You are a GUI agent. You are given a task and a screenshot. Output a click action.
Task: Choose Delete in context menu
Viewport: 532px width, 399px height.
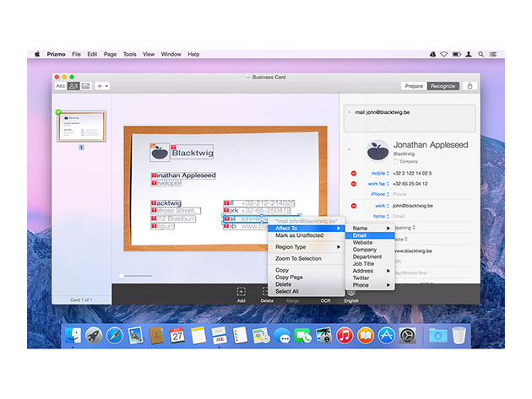pos(307,284)
